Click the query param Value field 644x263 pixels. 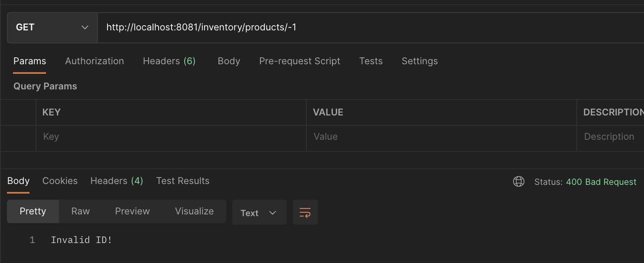coord(441,137)
